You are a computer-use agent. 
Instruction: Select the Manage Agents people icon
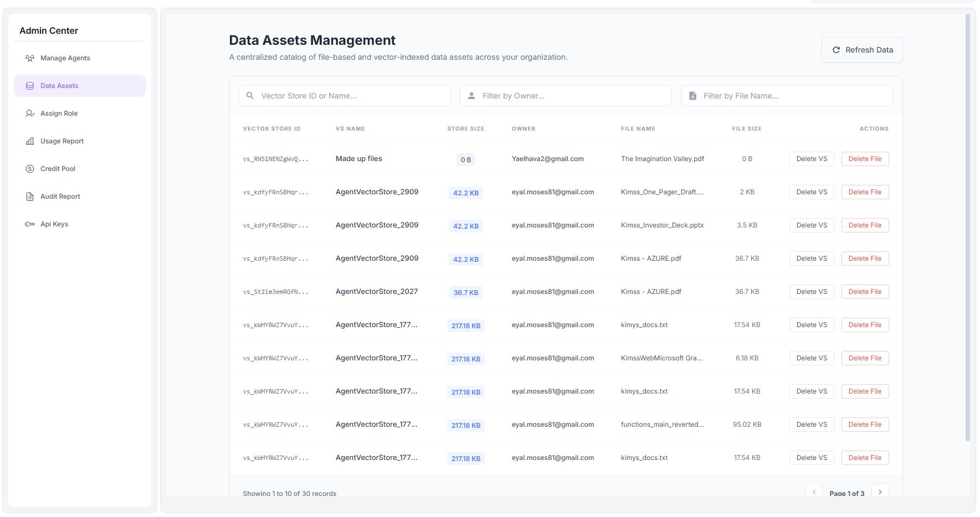tap(29, 58)
